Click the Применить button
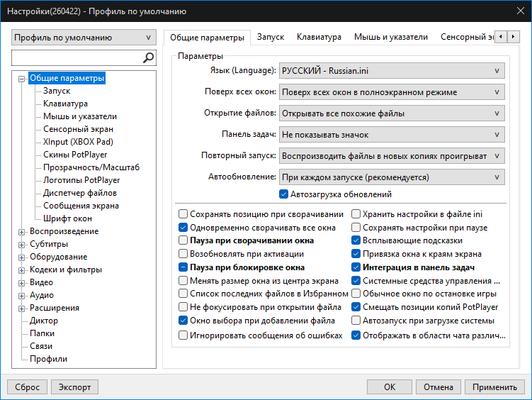The image size is (532, 400). coord(494,387)
